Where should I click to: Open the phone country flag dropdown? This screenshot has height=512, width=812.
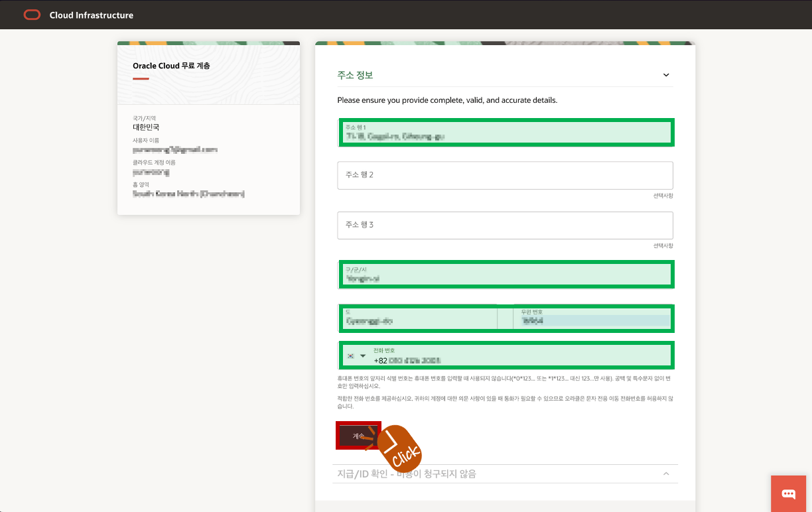(x=356, y=355)
